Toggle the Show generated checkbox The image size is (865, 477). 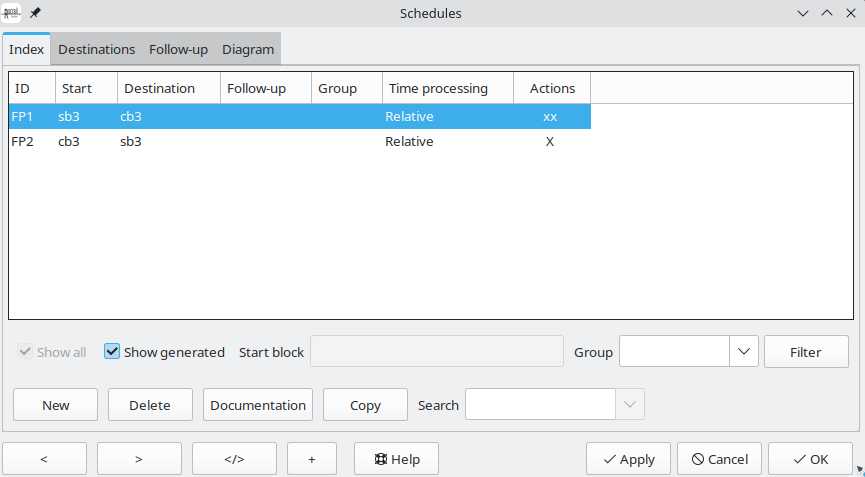tap(113, 352)
